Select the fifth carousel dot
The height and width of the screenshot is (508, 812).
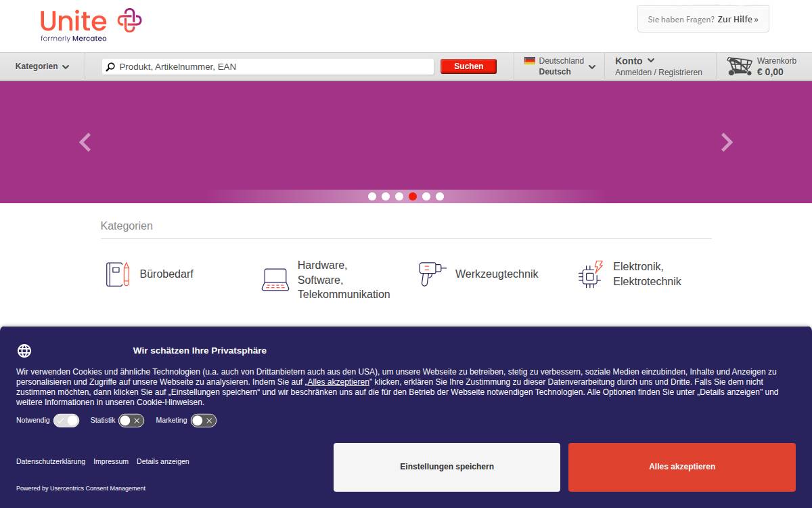pyautogui.click(x=426, y=196)
